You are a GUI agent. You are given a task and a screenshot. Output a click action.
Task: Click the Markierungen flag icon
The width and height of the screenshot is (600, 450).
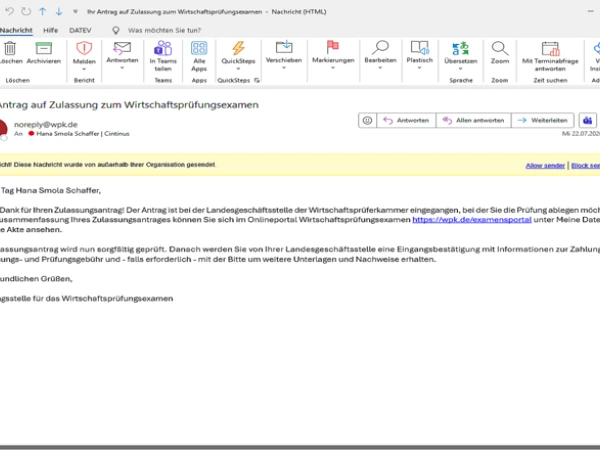(333, 47)
